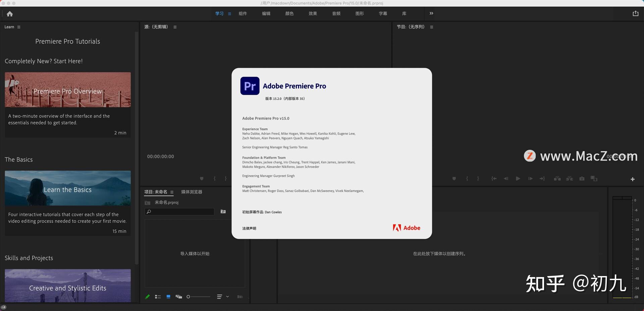Image resolution: width=644 pixels, height=311 pixels.
Task: Mark Out in the Program monitor
Action: coord(478,179)
